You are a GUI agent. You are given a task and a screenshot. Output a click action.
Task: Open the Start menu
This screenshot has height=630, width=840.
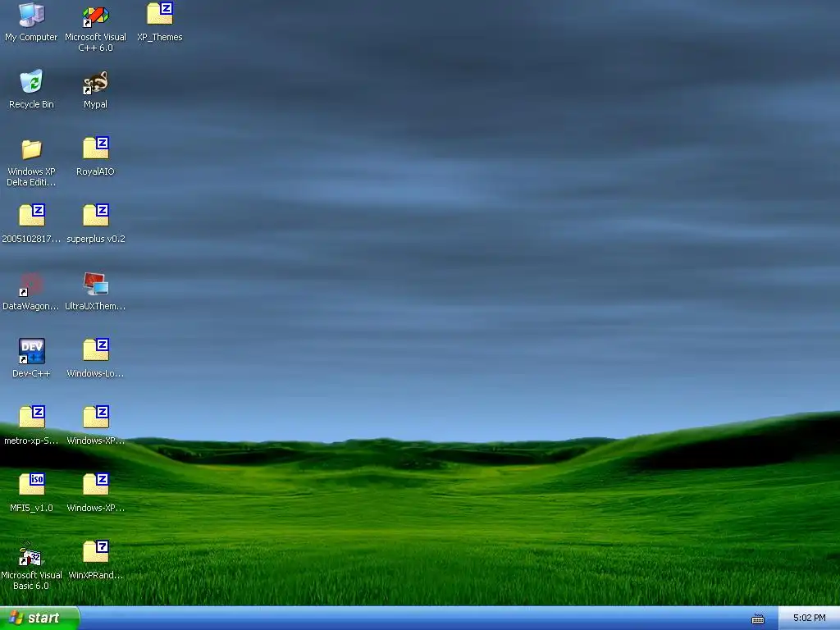pos(39,619)
